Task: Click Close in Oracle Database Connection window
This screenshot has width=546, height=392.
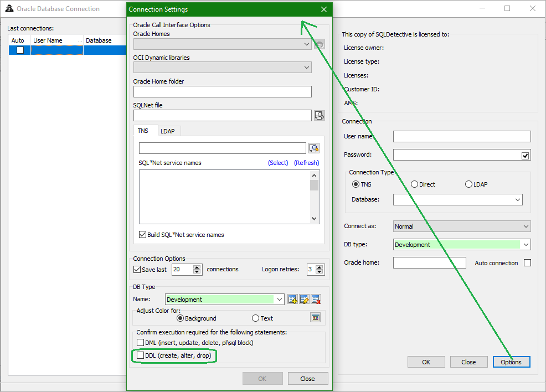Action: (468, 362)
